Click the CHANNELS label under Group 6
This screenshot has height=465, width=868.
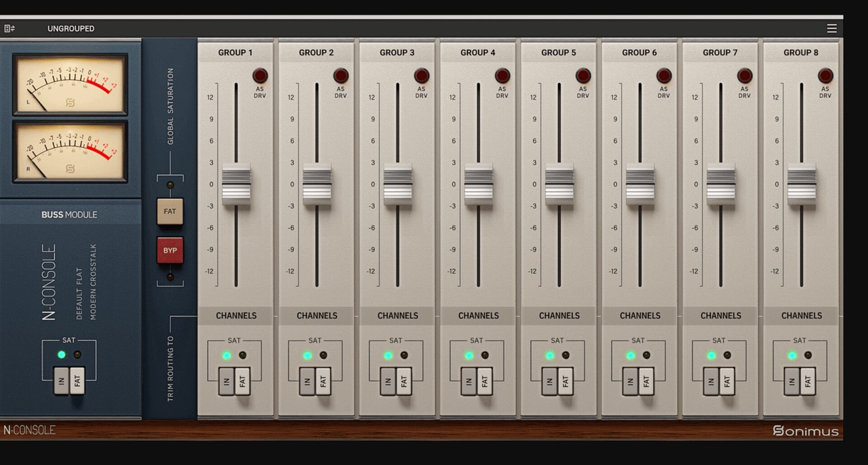[640, 315]
